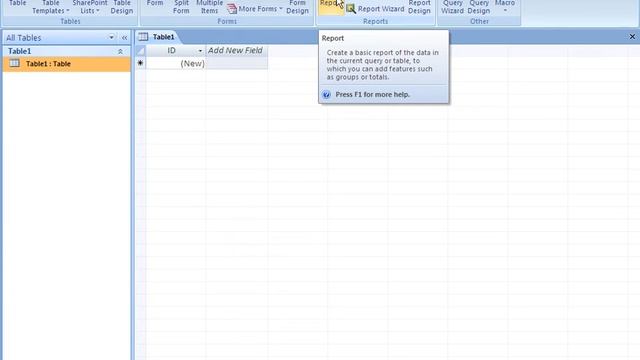
Task: Click the More Forms icon
Action: pyautogui.click(x=232, y=9)
